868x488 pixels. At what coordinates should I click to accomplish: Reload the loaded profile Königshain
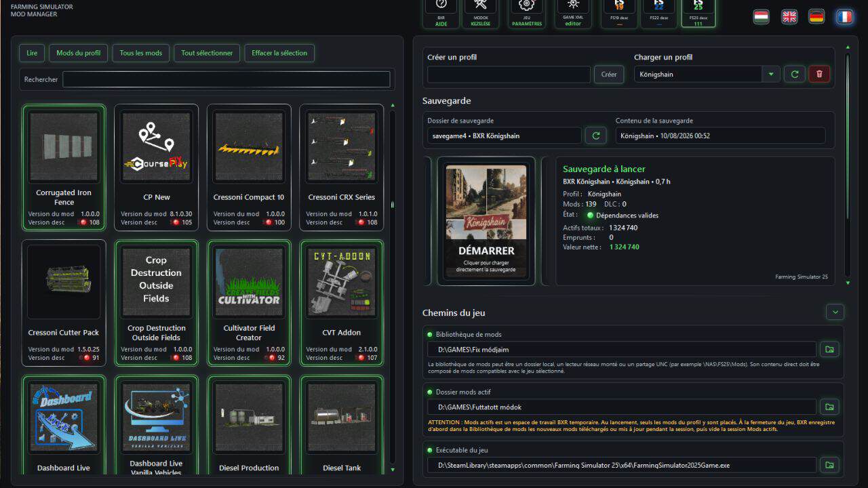coord(794,74)
